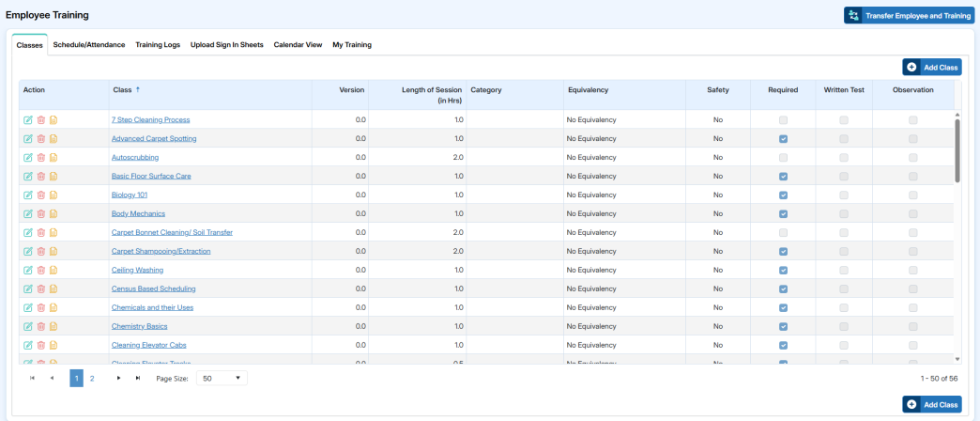Open document icon for Chemistry Basics
This screenshot has height=421, width=980.
[54, 326]
